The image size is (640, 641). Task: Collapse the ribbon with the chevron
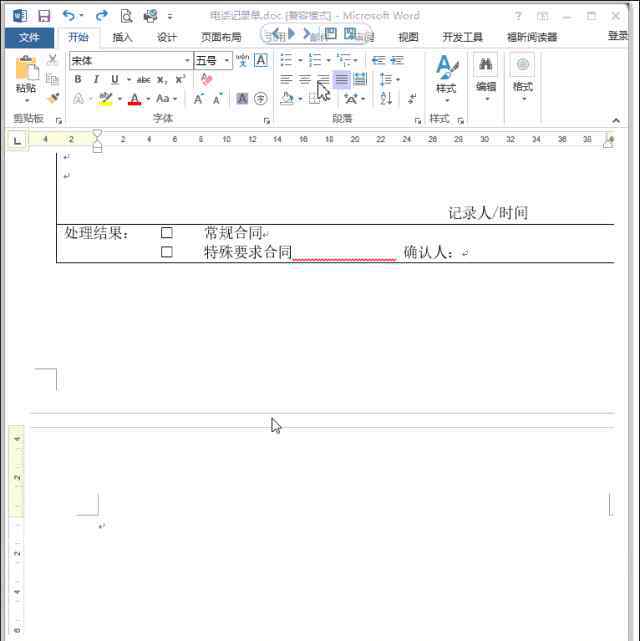616,121
